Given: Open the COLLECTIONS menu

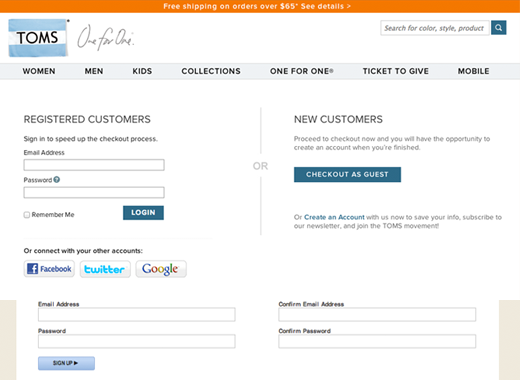Looking at the screenshot, I should pyautogui.click(x=211, y=71).
